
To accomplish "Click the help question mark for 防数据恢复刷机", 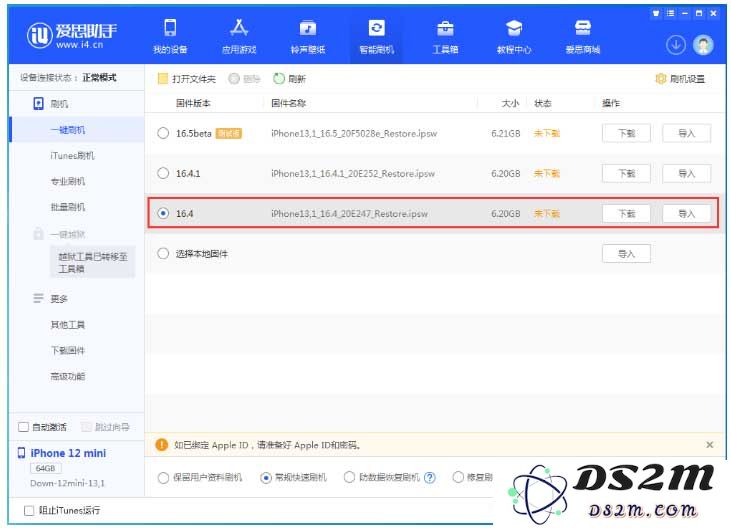I will pos(430,477).
